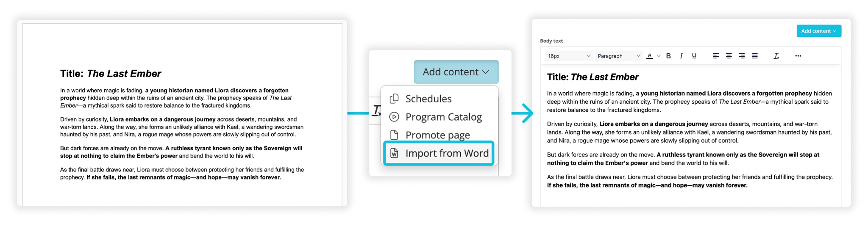Open the more options ellipsis menu

pyautogui.click(x=798, y=56)
